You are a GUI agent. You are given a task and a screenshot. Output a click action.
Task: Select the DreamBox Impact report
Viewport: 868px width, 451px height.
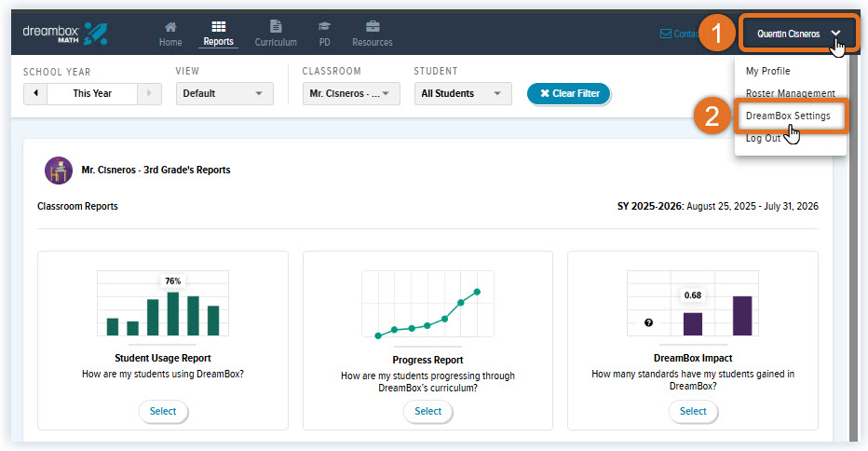(693, 411)
